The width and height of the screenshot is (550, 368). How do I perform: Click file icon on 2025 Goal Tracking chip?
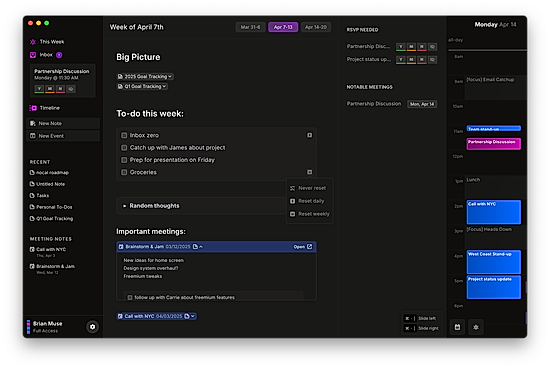point(120,76)
